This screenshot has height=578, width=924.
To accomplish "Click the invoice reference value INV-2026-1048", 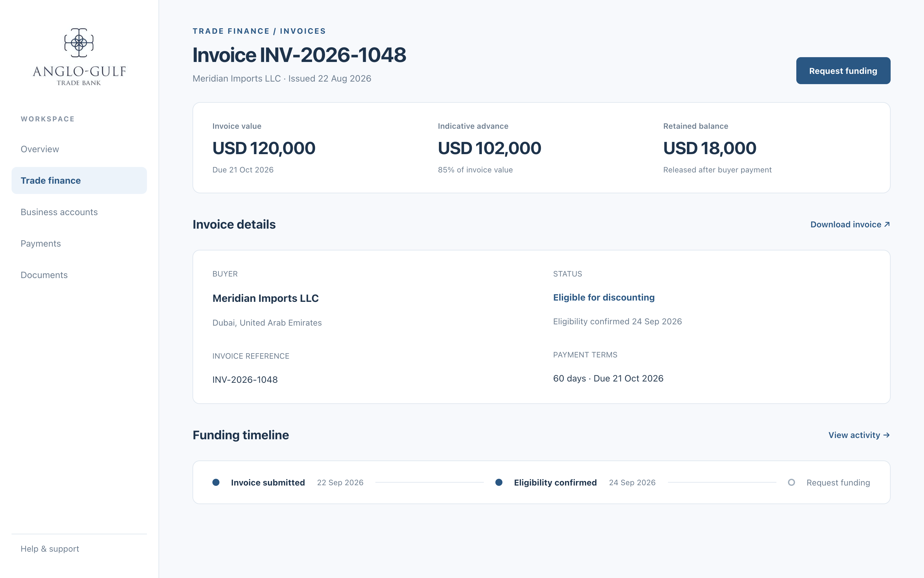I will (245, 380).
